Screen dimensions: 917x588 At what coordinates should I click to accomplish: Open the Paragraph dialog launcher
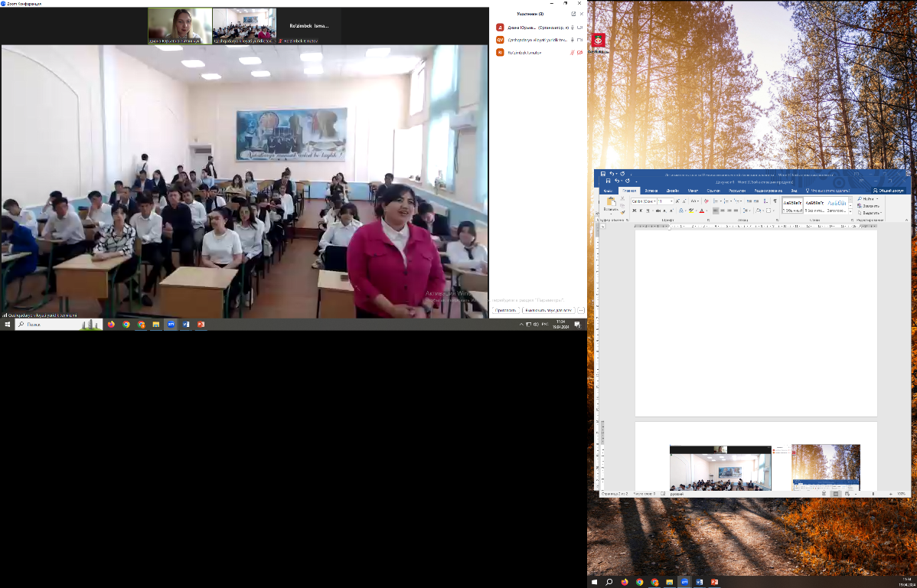[x=778, y=220]
